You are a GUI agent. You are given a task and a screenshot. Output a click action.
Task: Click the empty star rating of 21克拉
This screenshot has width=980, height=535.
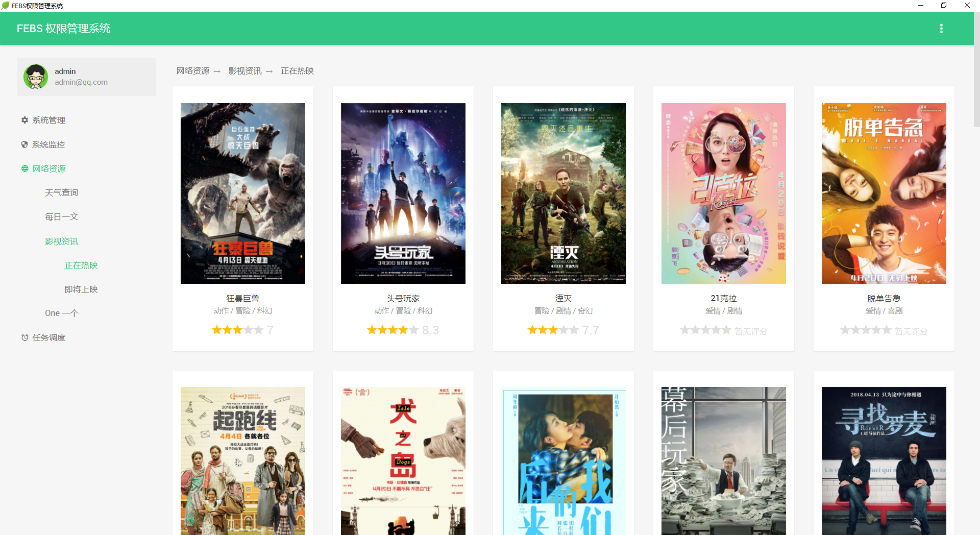[706, 330]
